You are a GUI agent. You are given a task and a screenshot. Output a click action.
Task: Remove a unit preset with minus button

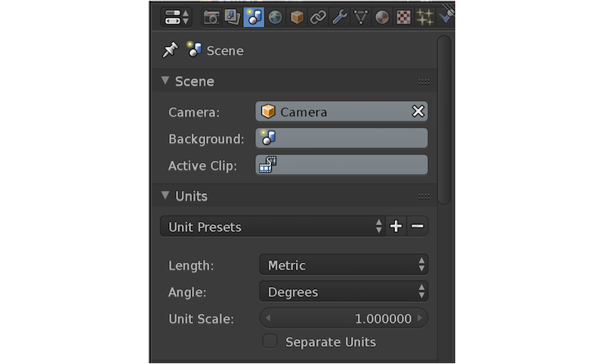pyautogui.click(x=418, y=227)
